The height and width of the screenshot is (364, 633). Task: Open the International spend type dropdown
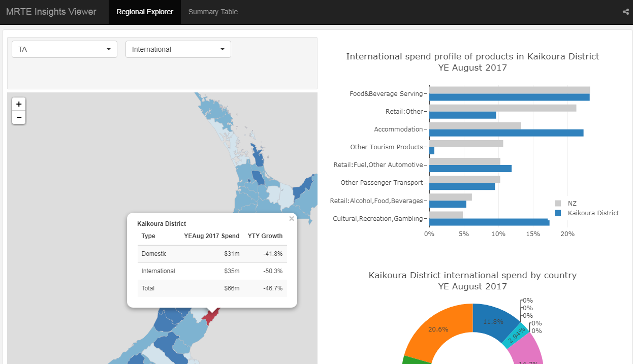coord(178,49)
